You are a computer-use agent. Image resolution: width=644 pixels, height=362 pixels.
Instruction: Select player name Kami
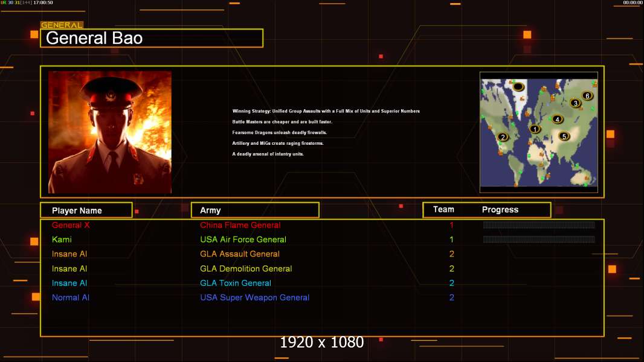[x=62, y=240]
